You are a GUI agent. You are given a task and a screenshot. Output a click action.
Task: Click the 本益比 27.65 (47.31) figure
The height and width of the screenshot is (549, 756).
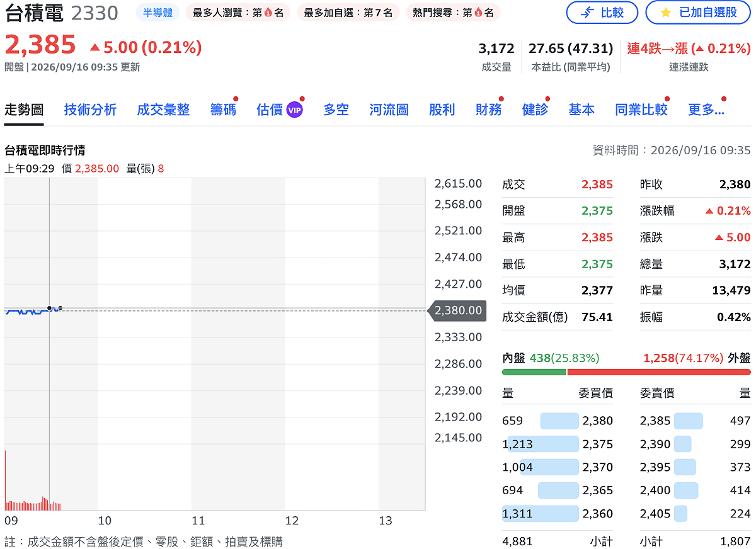(571, 48)
